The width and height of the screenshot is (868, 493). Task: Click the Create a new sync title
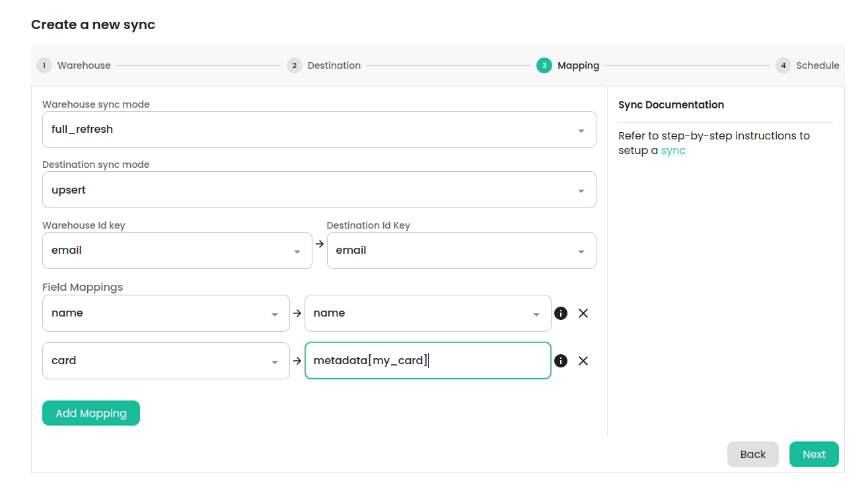click(x=93, y=25)
